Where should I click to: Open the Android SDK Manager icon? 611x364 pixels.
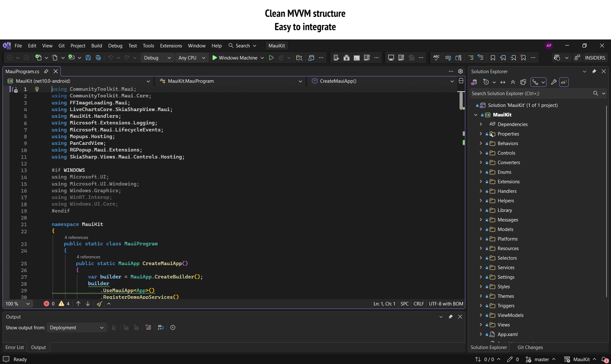pos(346,58)
